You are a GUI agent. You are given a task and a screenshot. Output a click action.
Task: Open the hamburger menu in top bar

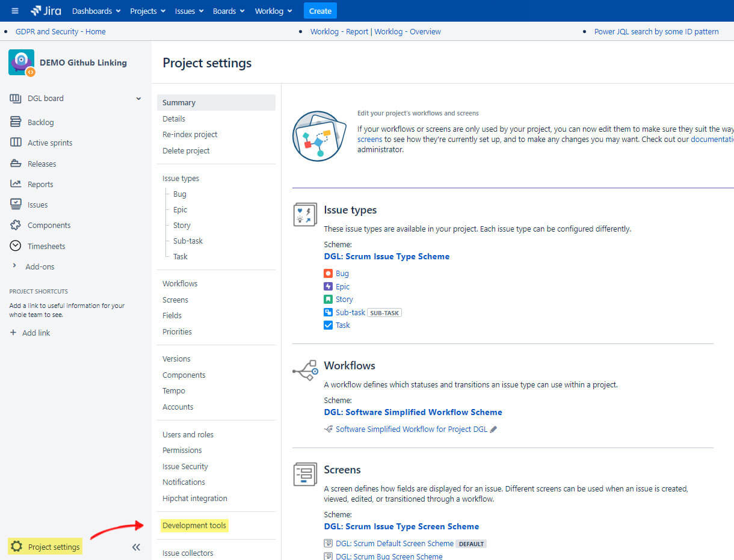(15, 11)
